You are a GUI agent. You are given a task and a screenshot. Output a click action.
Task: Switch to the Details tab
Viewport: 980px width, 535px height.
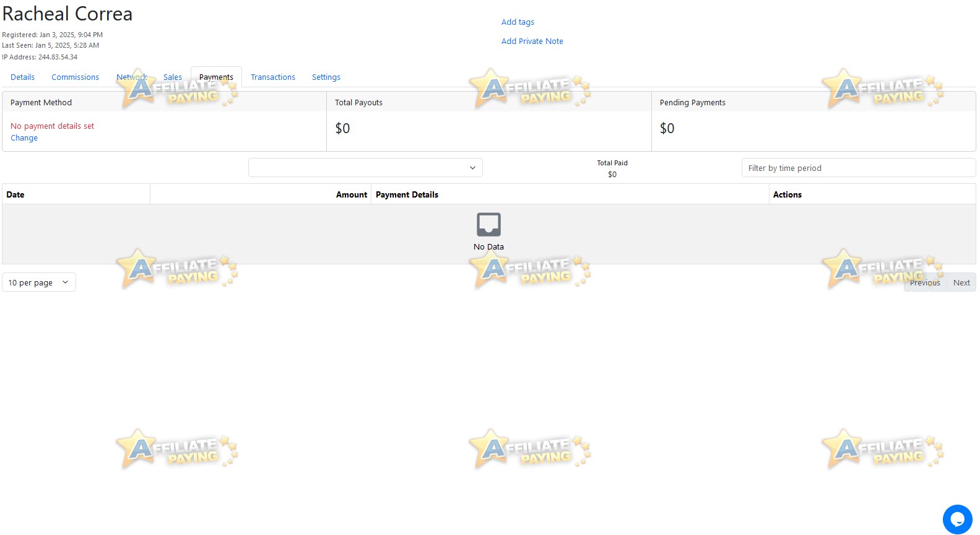coord(23,77)
